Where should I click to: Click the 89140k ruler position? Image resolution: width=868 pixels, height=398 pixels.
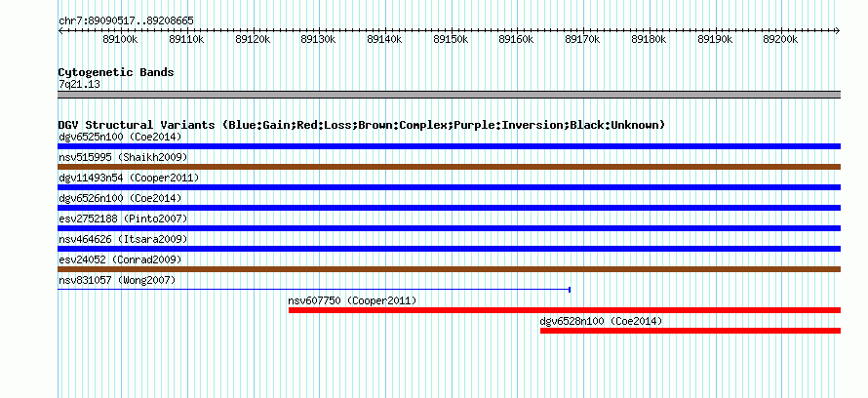[384, 39]
